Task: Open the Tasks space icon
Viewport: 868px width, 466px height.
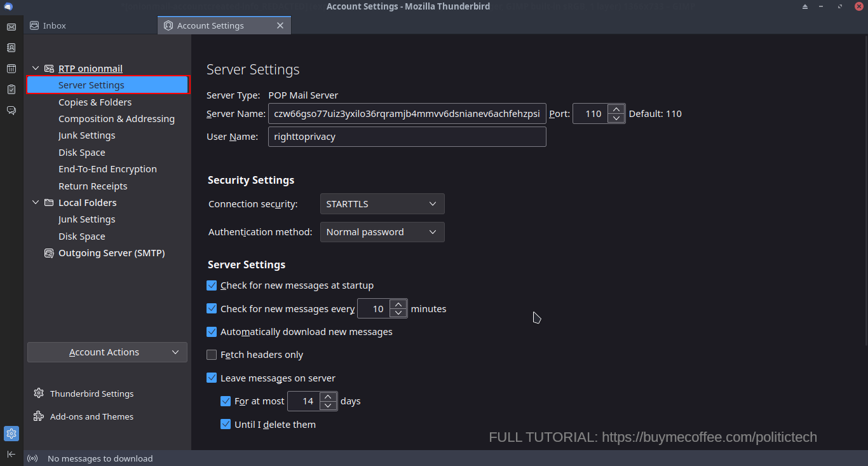Action: tap(11, 90)
